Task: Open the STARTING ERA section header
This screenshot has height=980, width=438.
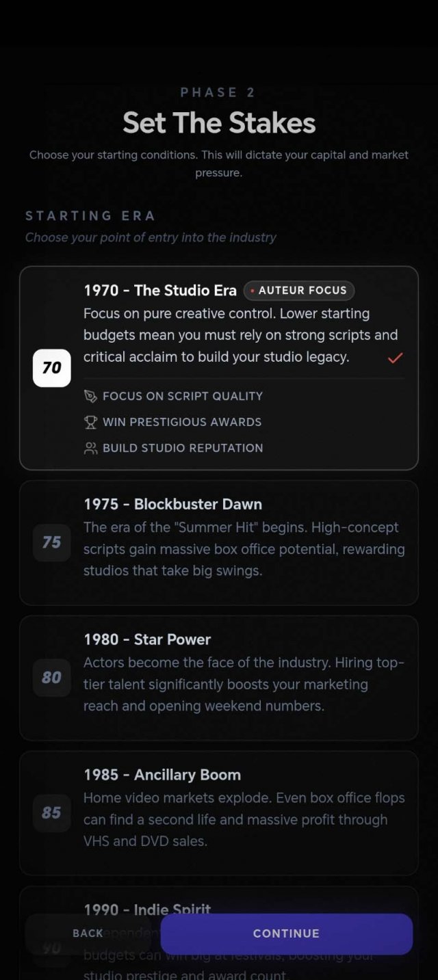Action: tap(90, 215)
